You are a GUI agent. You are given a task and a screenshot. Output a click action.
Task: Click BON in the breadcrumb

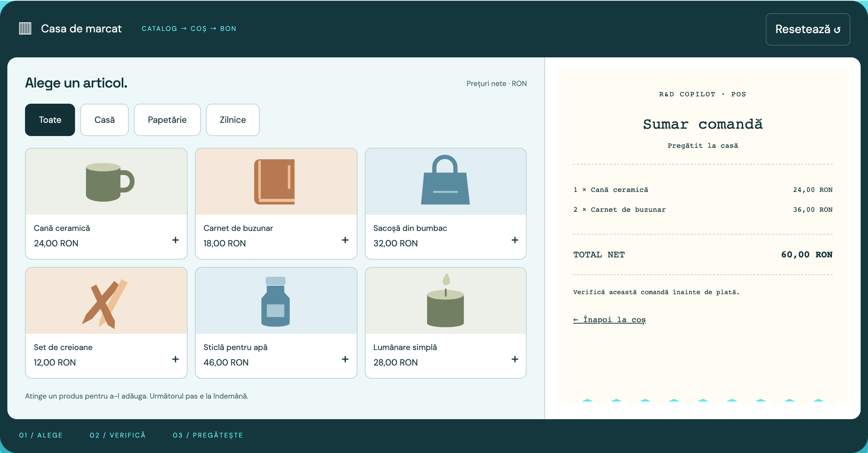click(228, 29)
